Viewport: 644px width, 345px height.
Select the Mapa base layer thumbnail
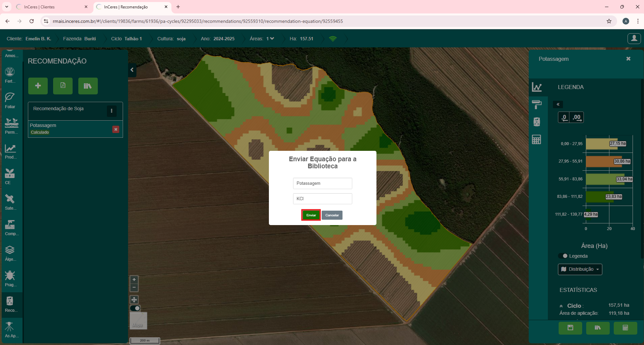click(x=138, y=320)
